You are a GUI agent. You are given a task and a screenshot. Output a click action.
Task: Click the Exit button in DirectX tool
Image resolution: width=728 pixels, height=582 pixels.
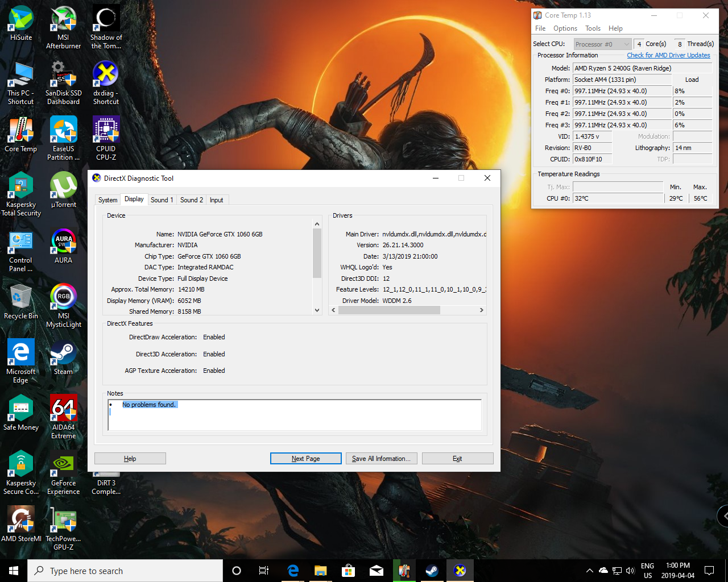[x=458, y=459]
